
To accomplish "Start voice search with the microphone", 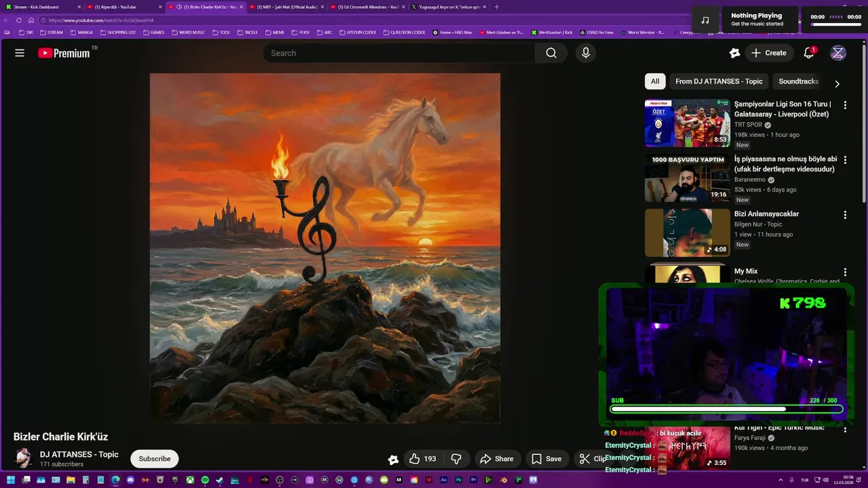I will [x=586, y=53].
